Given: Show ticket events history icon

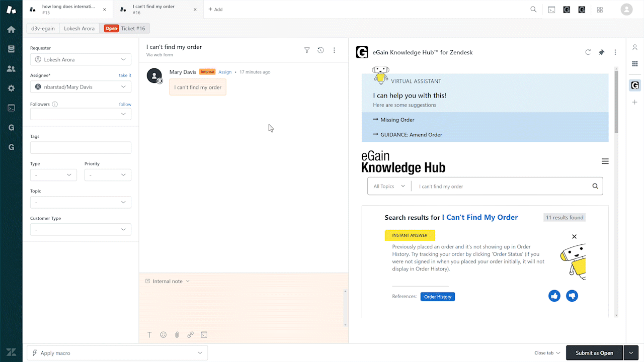Looking at the screenshot, I should (x=320, y=50).
